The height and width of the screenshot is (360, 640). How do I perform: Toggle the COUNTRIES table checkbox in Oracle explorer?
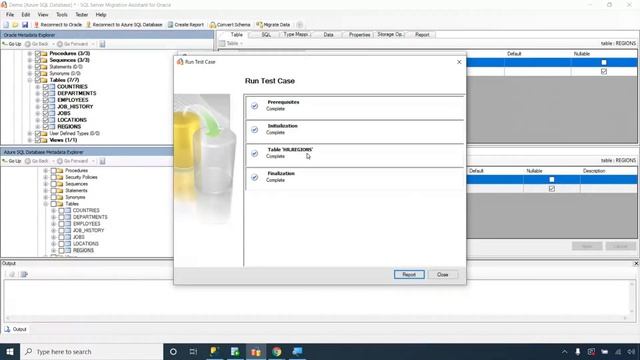pos(46,87)
